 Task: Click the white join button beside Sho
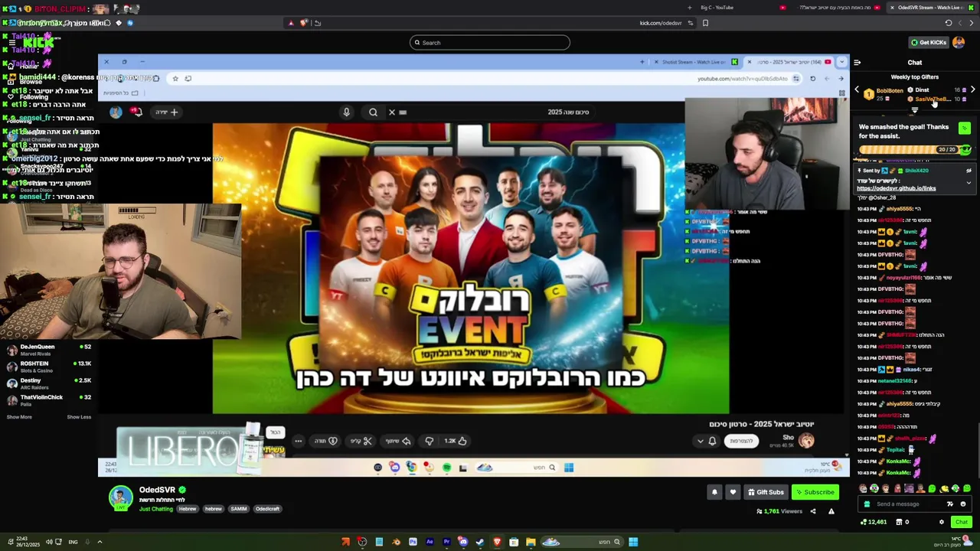pyautogui.click(x=740, y=441)
